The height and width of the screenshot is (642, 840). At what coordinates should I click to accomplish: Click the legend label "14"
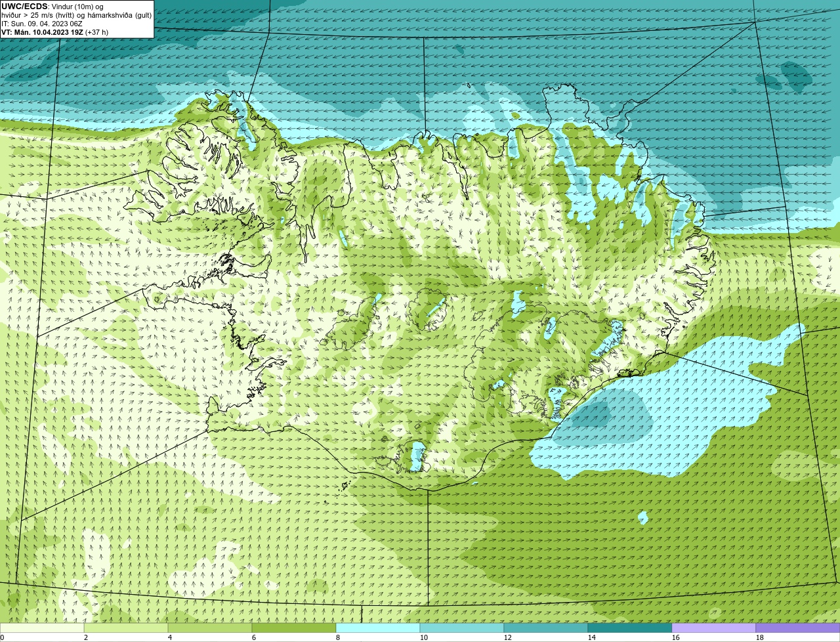pyautogui.click(x=592, y=637)
